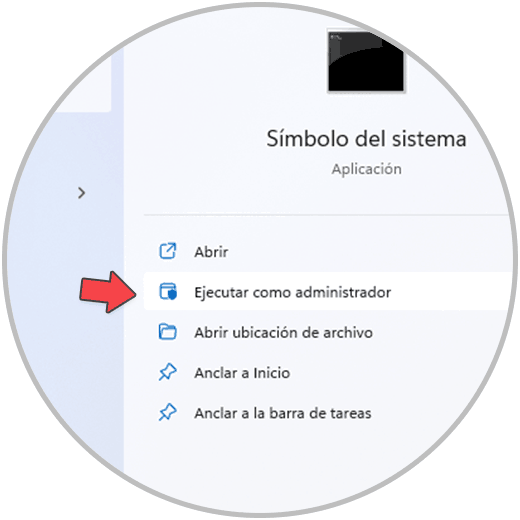Expand the chevron arrow in the left panel

coord(81,193)
